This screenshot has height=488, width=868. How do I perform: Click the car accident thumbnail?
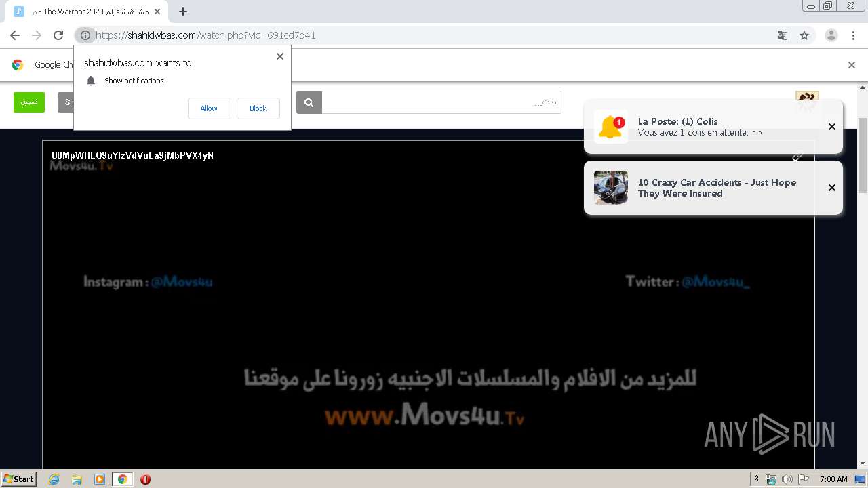tap(611, 188)
